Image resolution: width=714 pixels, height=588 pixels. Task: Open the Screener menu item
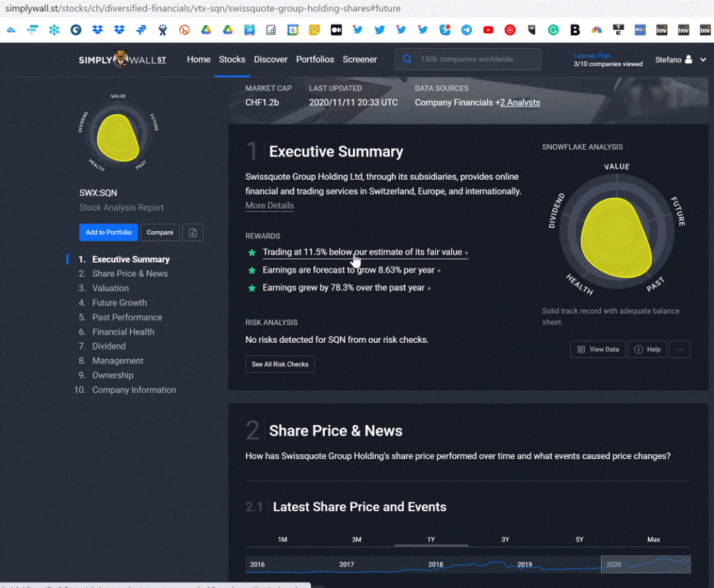359,60
